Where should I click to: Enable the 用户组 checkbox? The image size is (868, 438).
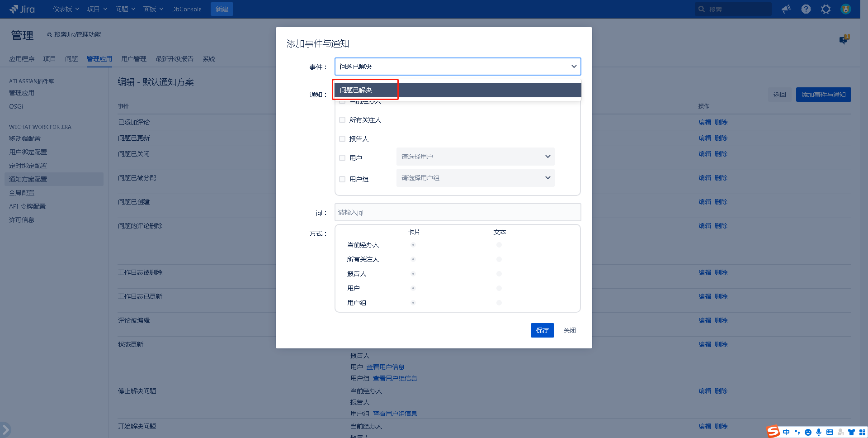click(342, 179)
